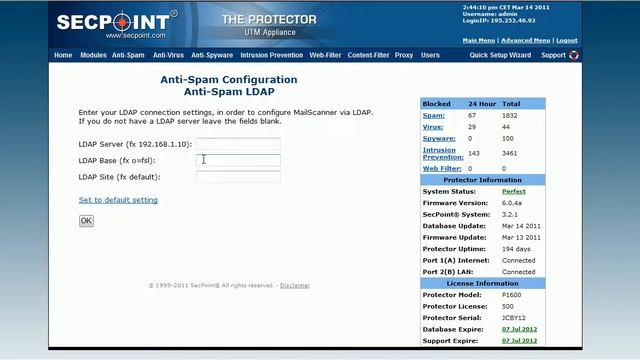
Task: Click the Database Expire date link
Action: 519,329
